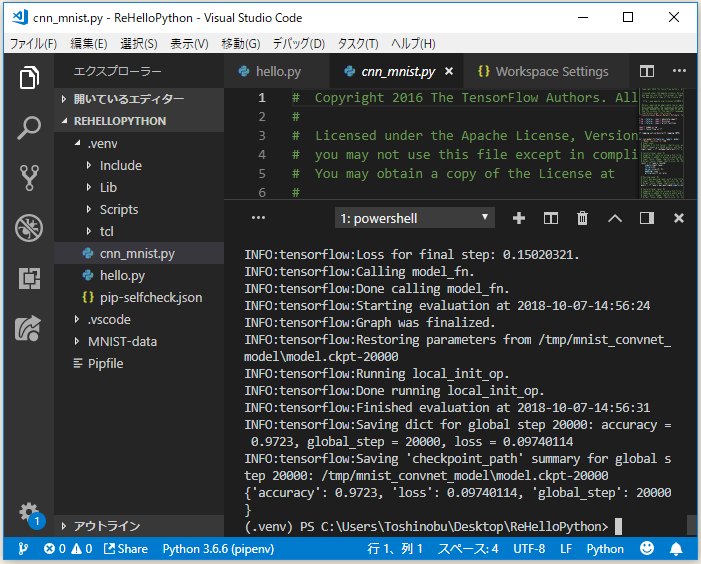Open デバッグ(D) menu

pos(299,43)
